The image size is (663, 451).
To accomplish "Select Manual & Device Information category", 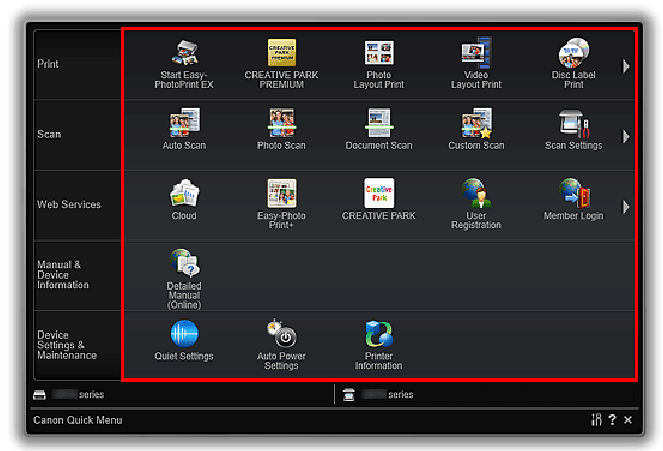I will [77, 276].
